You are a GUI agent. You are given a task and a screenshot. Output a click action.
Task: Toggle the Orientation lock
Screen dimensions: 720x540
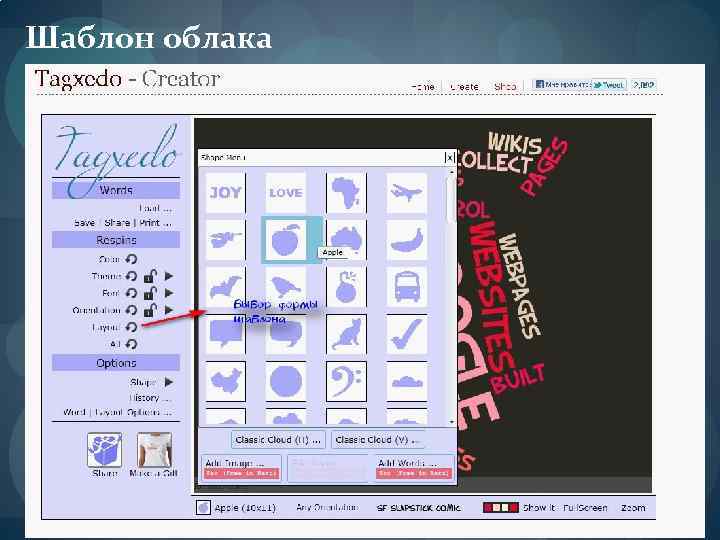click(x=150, y=310)
